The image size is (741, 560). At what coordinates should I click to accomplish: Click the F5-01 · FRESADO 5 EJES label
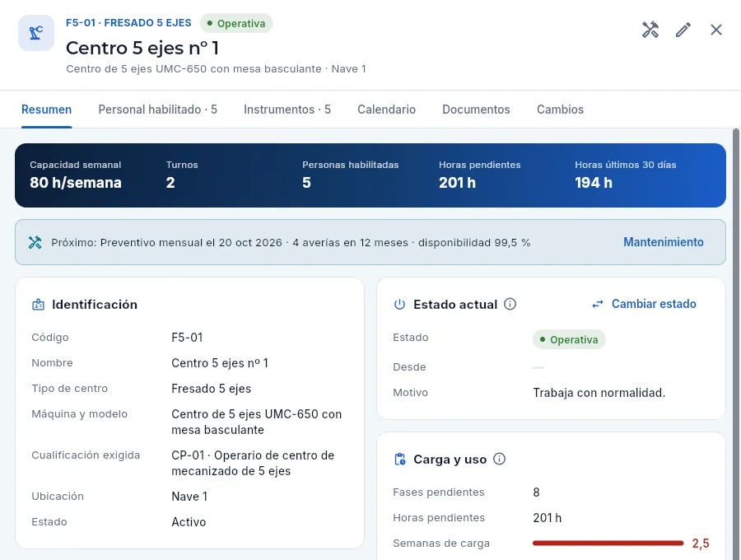pyautogui.click(x=128, y=23)
